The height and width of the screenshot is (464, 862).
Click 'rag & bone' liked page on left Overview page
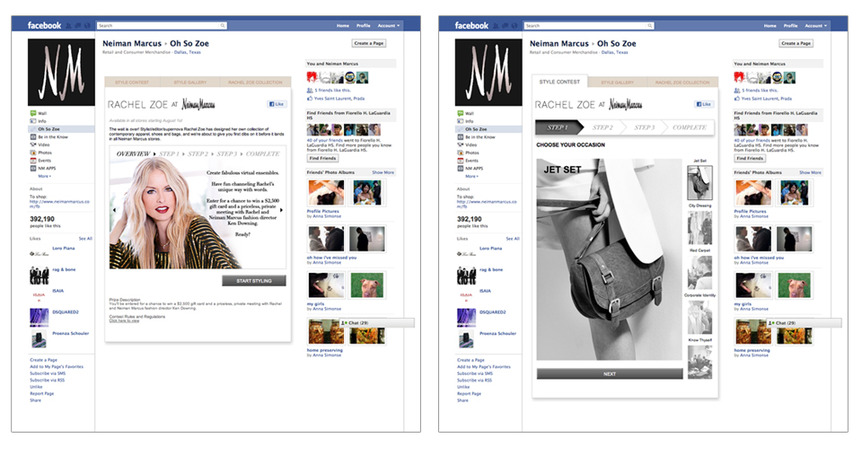tap(64, 270)
